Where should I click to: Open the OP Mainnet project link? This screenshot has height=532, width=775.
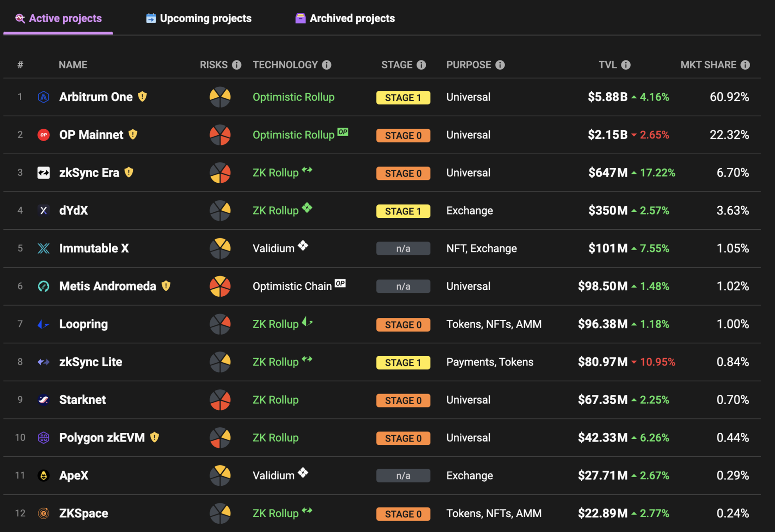[91, 135]
